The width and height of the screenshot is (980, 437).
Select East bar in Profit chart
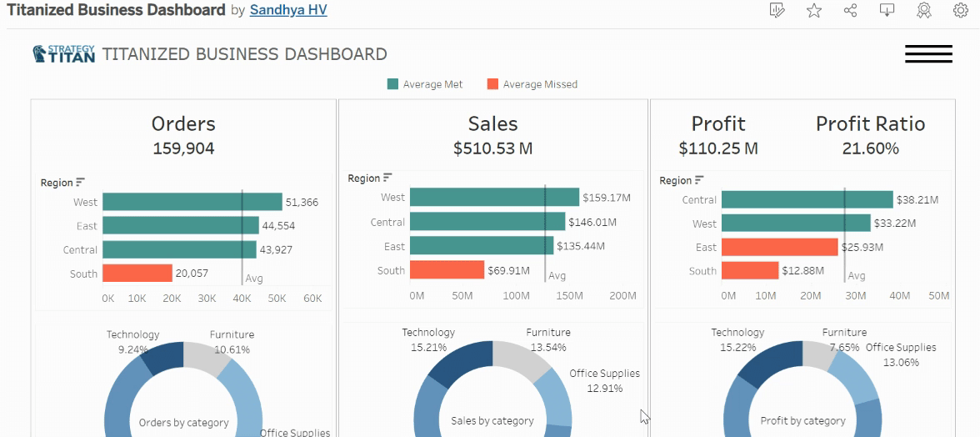click(x=779, y=247)
